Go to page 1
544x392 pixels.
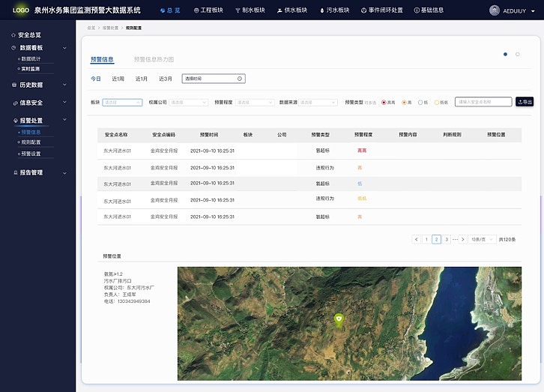click(x=426, y=239)
